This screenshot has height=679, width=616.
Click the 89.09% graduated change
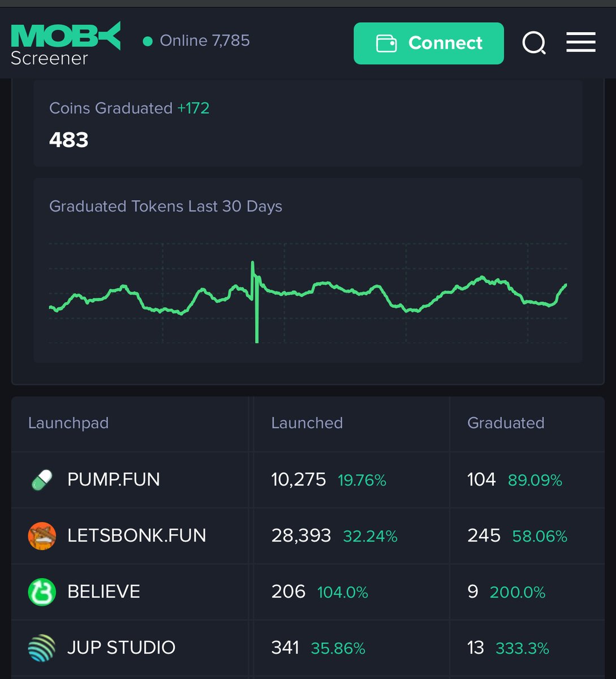point(535,481)
